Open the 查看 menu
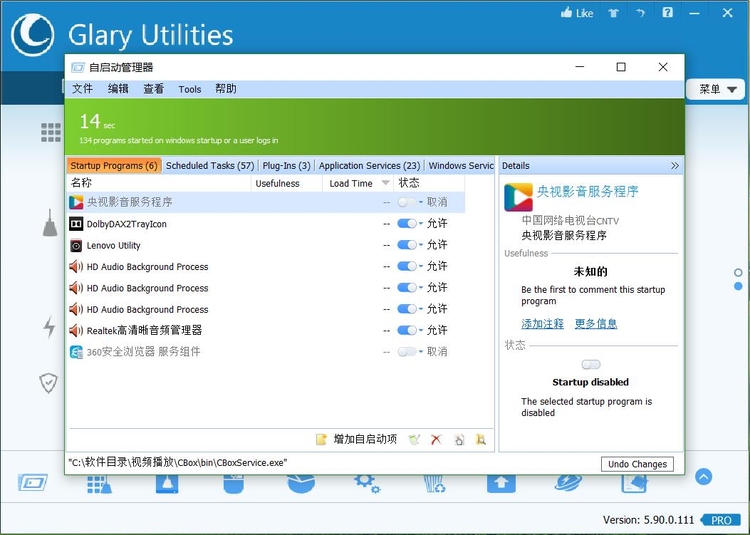 [x=154, y=89]
